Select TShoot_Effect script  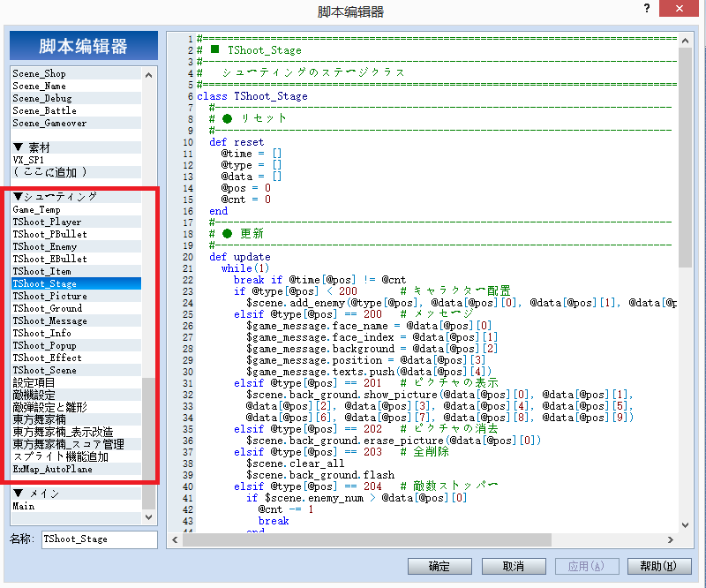tap(76, 358)
